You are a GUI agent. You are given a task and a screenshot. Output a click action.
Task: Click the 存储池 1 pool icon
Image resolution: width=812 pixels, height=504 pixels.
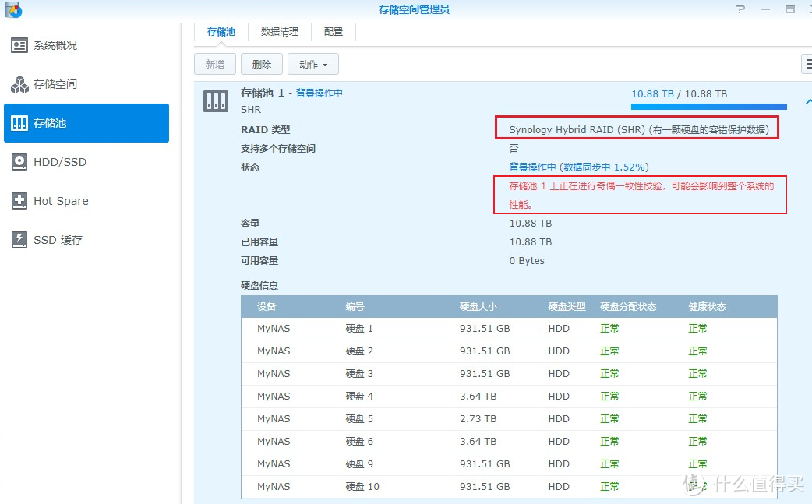tap(216, 100)
